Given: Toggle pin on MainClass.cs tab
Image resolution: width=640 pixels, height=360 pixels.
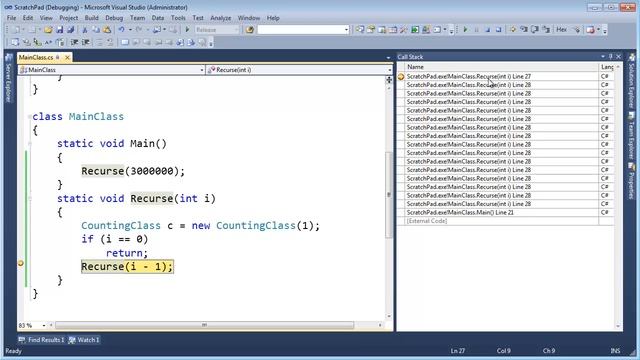Looking at the screenshot, I should [58, 58].
